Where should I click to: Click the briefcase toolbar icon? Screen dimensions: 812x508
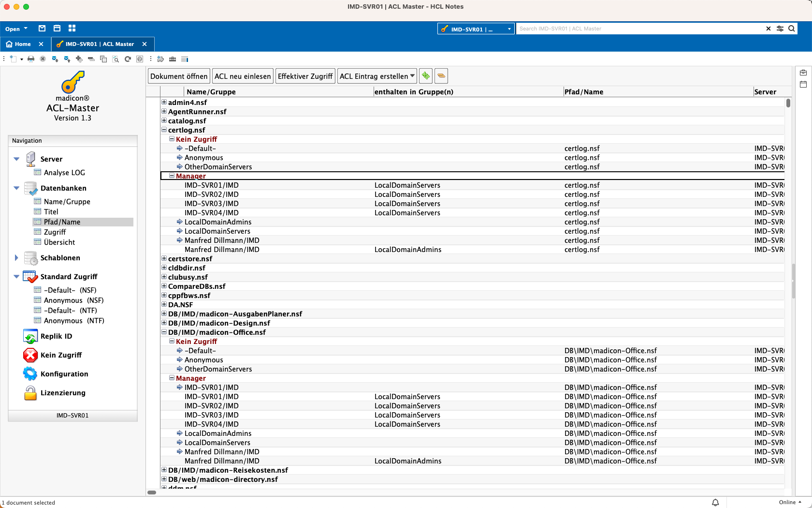[173, 59]
